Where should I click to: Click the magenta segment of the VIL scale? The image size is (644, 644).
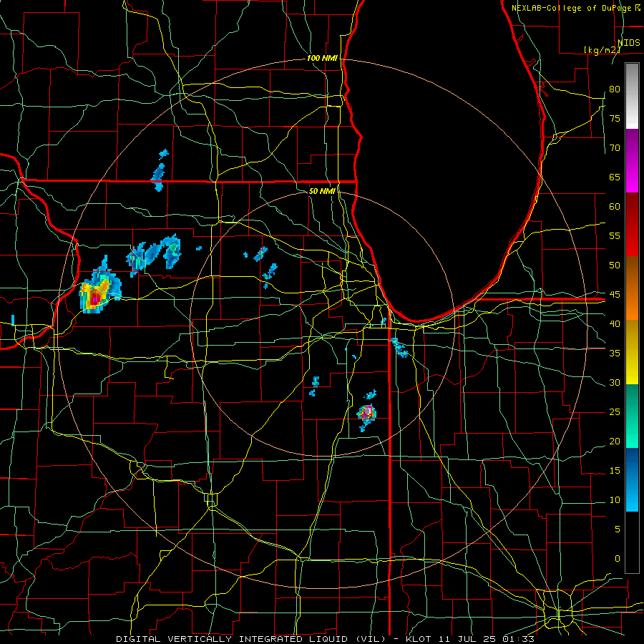[x=632, y=161]
